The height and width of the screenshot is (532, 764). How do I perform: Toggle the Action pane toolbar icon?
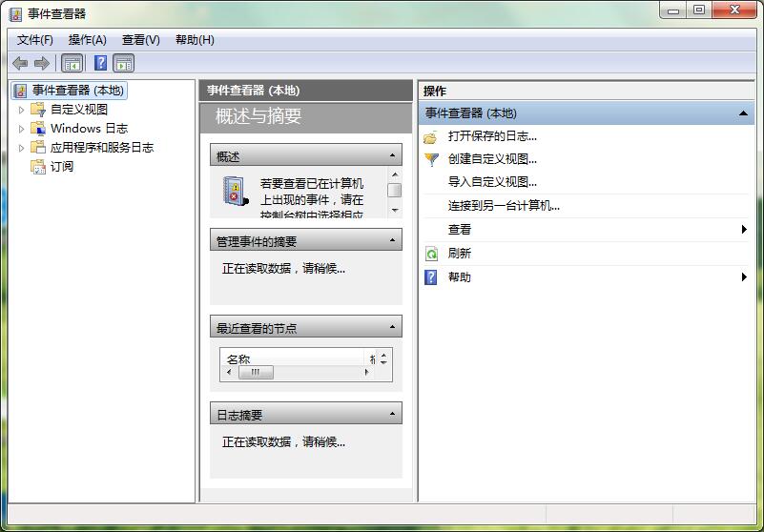coord(124,63)
